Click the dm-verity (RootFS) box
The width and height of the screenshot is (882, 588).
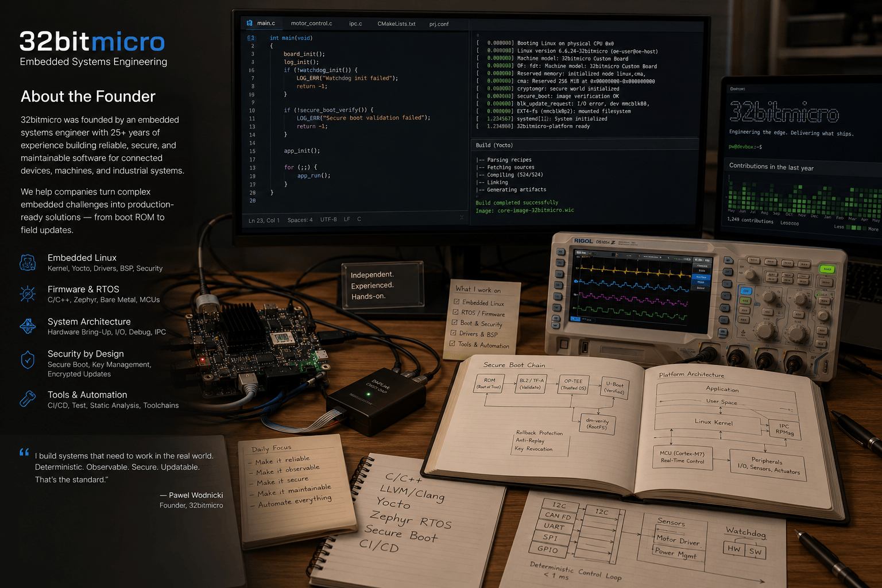tap(598, 423)
